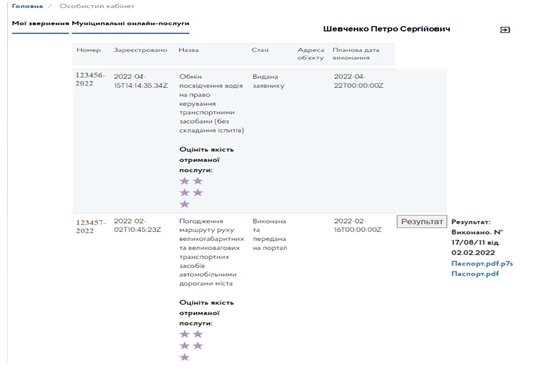This screenshot has height=370, width=540.
Task: Select request number 123456-2022
Action: (x=90, y=80)
